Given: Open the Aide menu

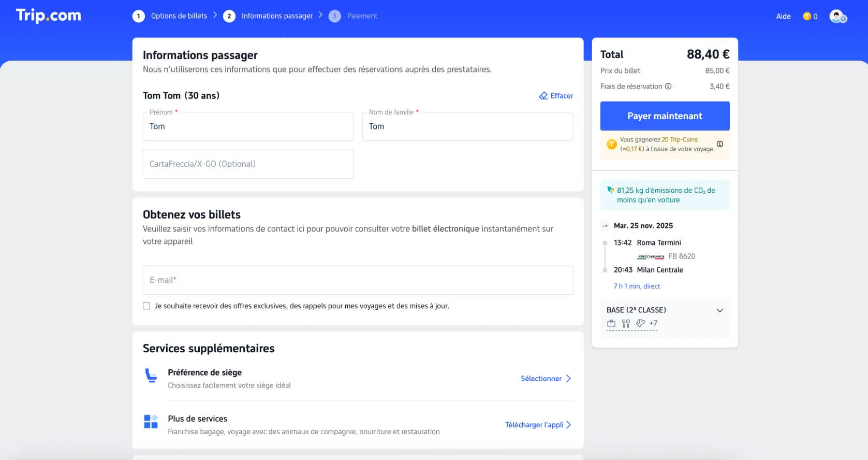Looking at the screenshot, I should pos(783,17).
